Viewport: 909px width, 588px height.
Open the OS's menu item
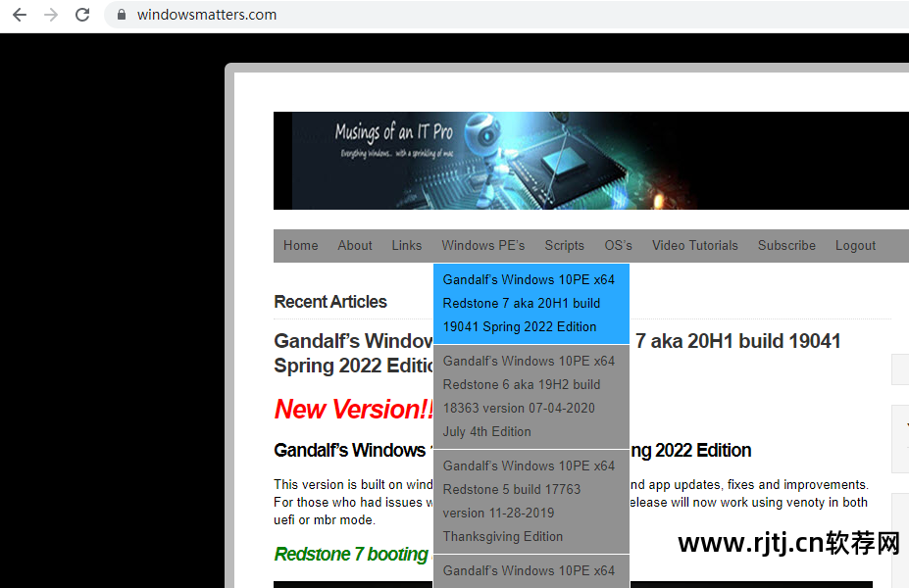tap(618, 246)
